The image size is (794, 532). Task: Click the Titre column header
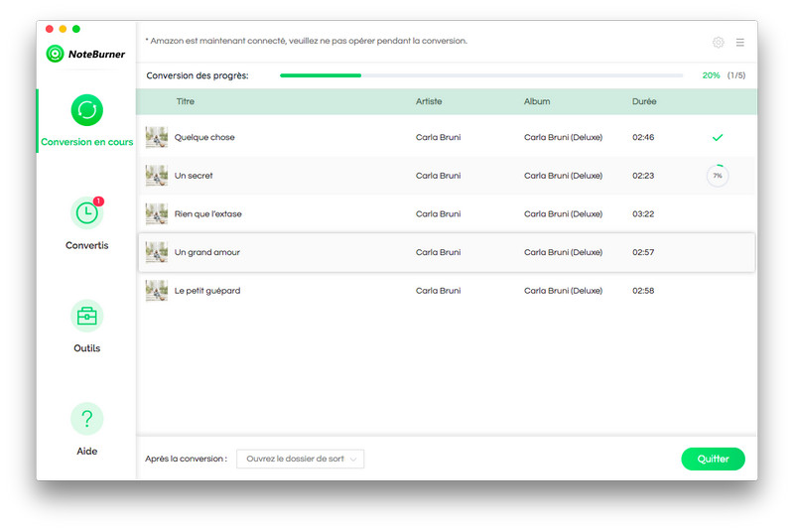186,101
